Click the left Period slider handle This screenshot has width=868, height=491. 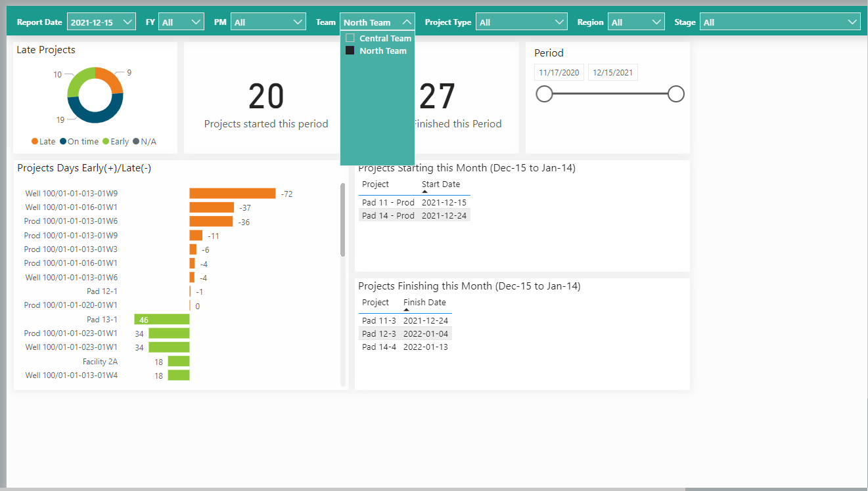(544, 94)
